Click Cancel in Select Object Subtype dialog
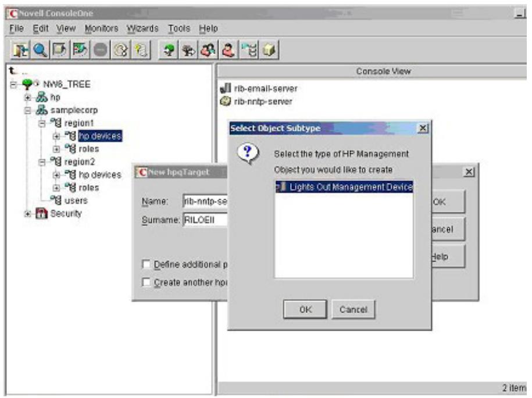 click(x=353, y=309)
